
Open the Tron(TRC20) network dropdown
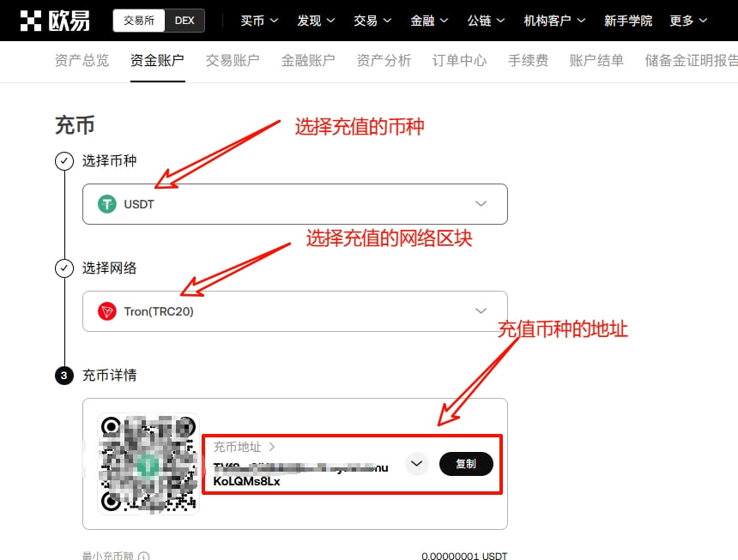pos(481,311)
